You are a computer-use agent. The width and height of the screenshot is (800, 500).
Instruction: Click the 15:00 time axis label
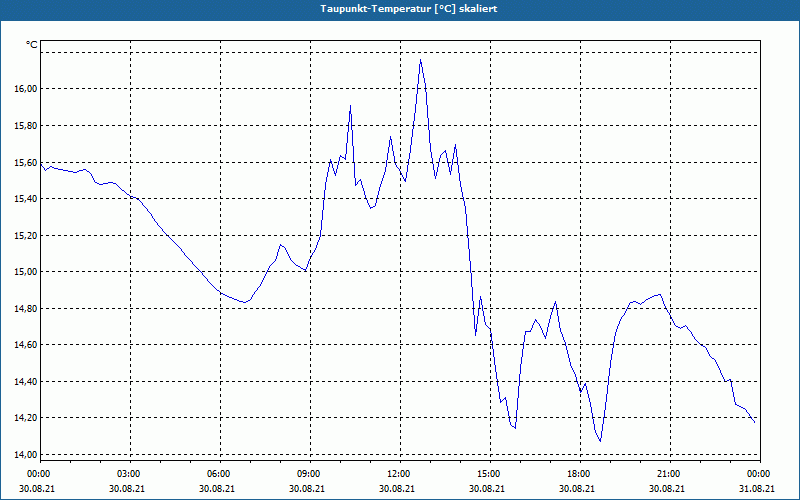point(490,474)
